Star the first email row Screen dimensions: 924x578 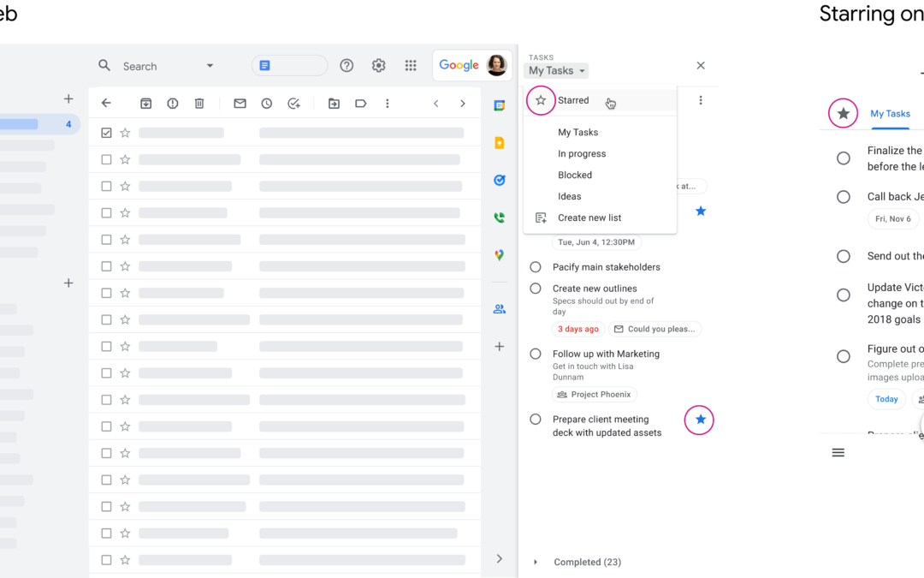coord(125,133)
